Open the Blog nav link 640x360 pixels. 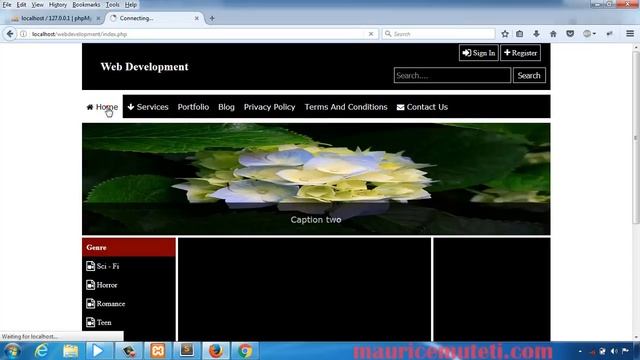pos(226,107)
